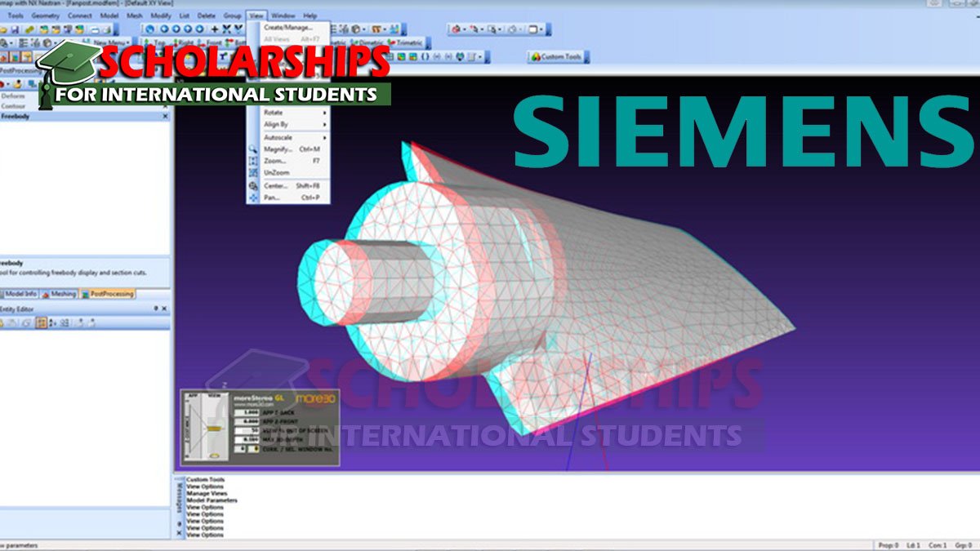Image resolution: width=980 pixels, height=551 pixels.
Task: Click the 'Con: 1' status bar entry
Action: [938, 545]
